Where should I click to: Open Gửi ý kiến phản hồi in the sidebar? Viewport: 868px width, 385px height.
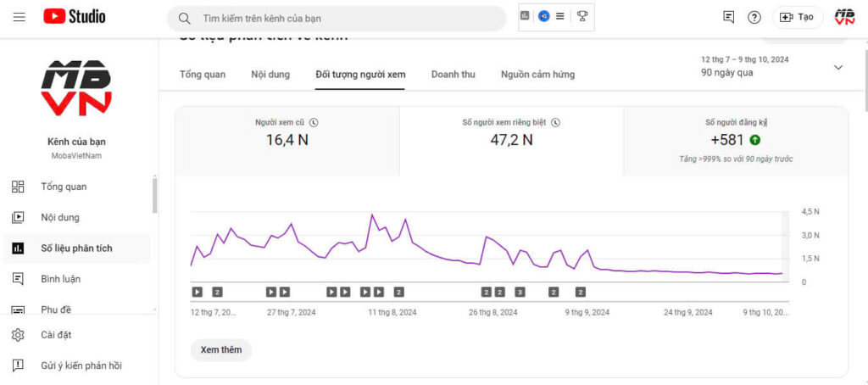81,365
